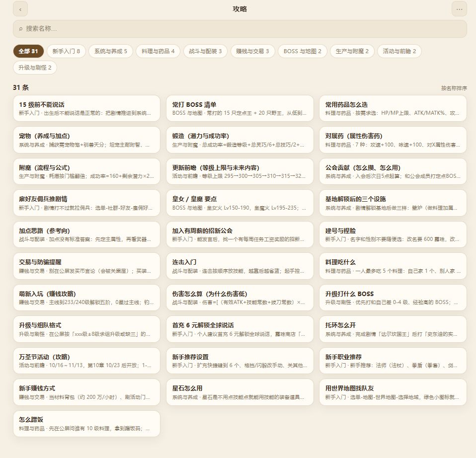The width and height of the screenshot is (476, 458).
Task: View the 建号与捏脸 guide
Action: (x=393, y=234)
